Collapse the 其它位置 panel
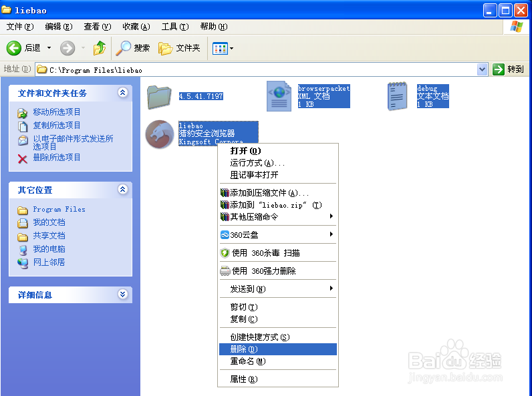532x396 pixels. [x=122, y=189]
